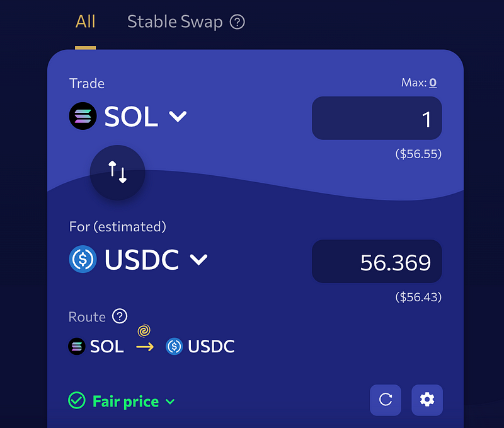
Task: Click the USDC icon in the route path
Action: click(175, 346)
